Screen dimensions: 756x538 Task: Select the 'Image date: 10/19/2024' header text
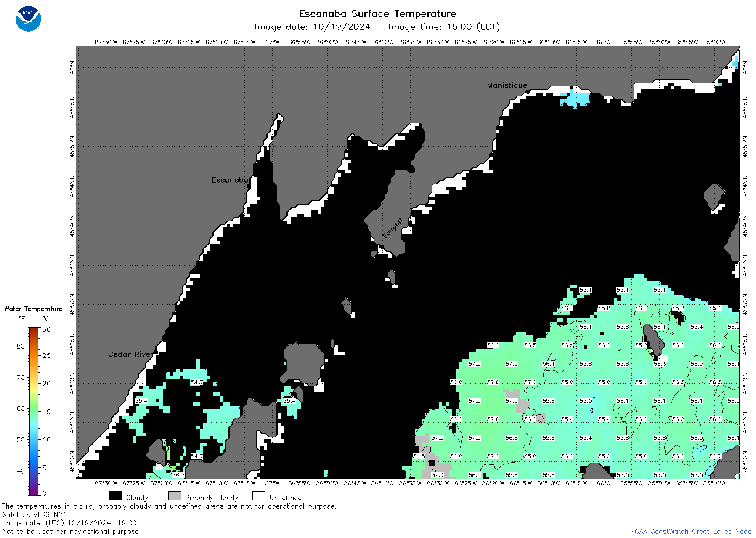coord(312,27)
